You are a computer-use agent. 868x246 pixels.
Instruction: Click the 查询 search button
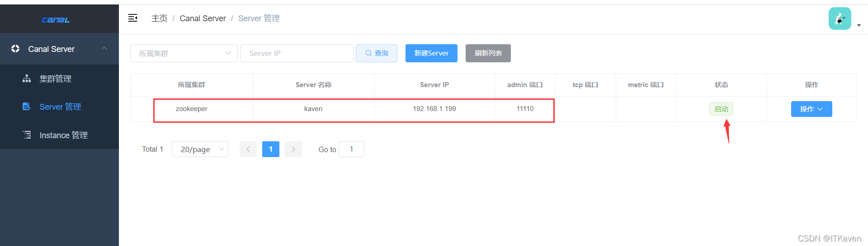pos(377,53)
